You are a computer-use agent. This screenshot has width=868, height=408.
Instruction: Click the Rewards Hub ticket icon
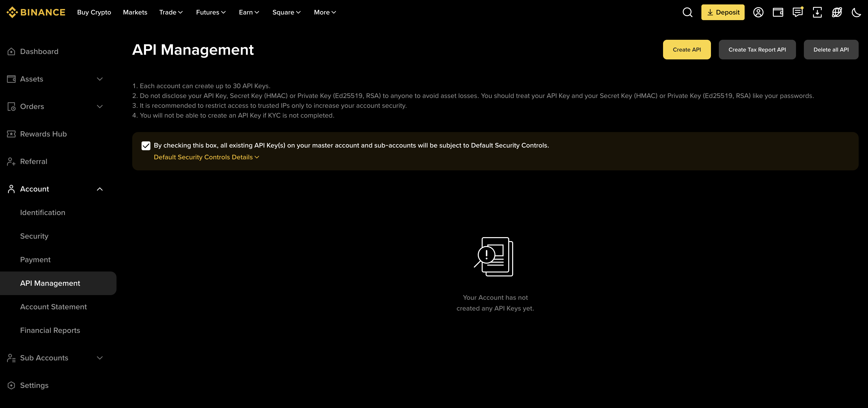click(x=11, y=134)
